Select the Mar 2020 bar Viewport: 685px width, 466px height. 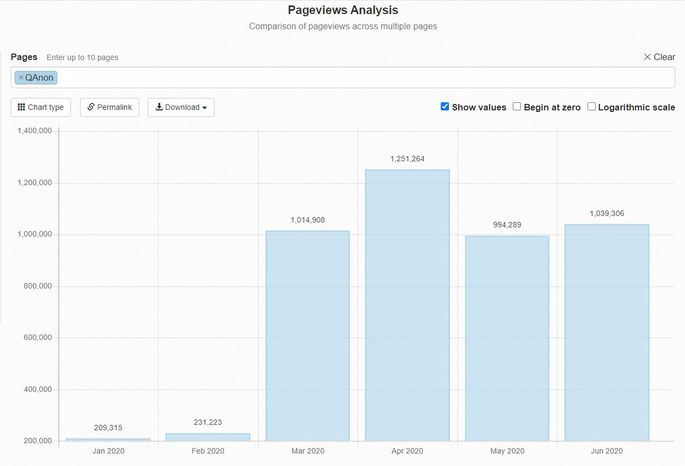(308, 336)
